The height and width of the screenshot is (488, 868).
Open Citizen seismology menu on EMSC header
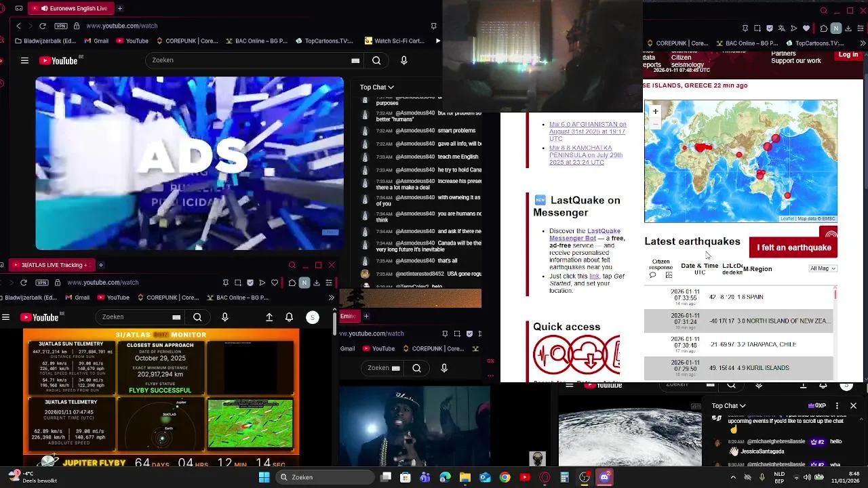click(687, 62)
